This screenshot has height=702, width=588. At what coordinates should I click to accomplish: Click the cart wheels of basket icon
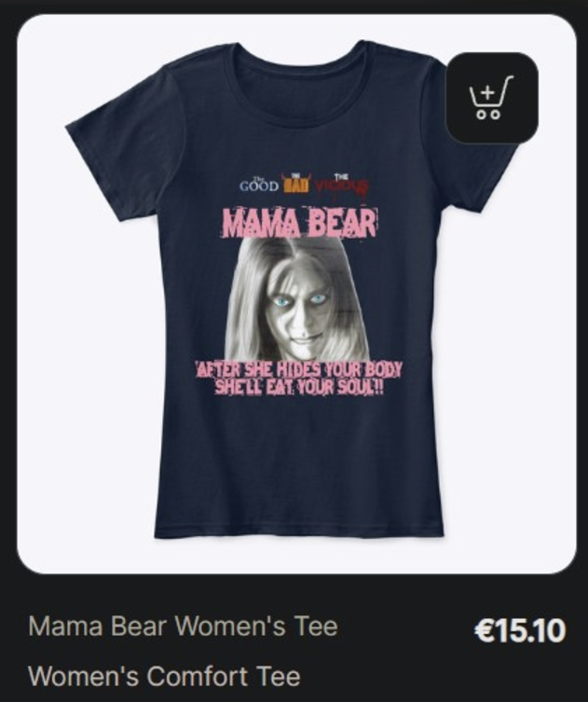pos(488,115)
